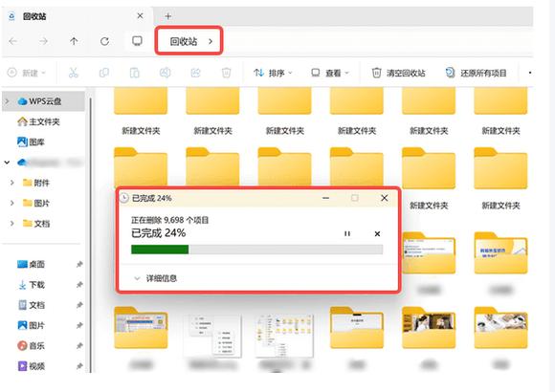
Task: Select the folder with two-person photo thumbnail
Action: [429, 328]
